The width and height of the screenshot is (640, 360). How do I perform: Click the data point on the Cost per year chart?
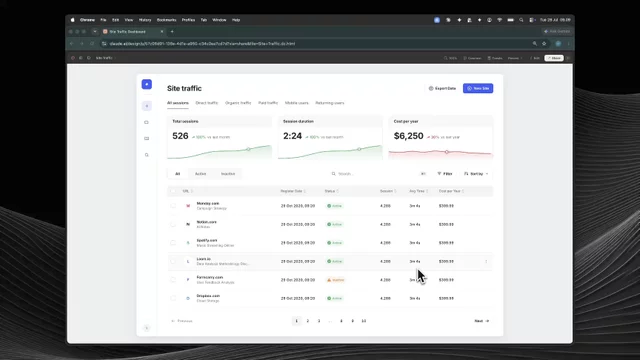click(447, 152)
